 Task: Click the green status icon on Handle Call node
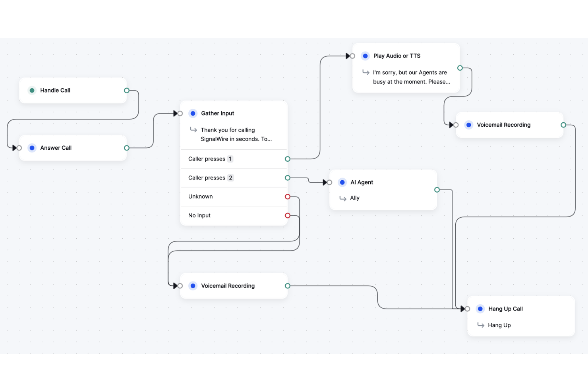point(32,90)
